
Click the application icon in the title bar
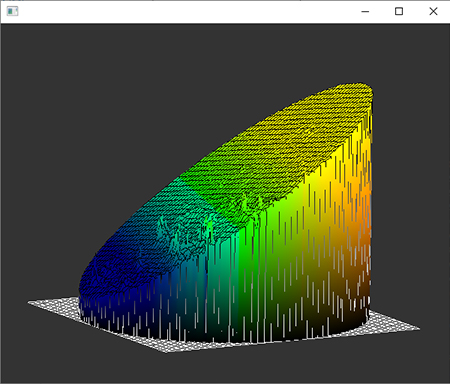pyautogui.click(x=12, y=11)
